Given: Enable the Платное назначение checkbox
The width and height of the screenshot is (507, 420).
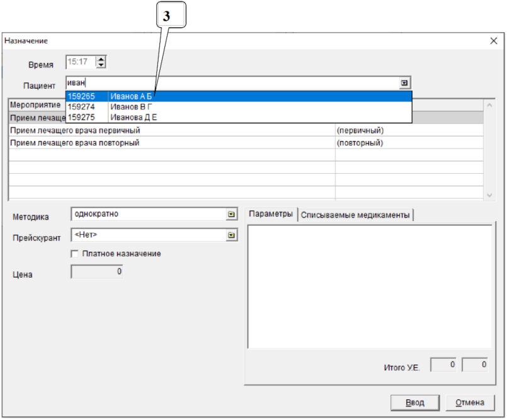Looking at the screenshot, I should pyautogui.click(x=76, y=254).
